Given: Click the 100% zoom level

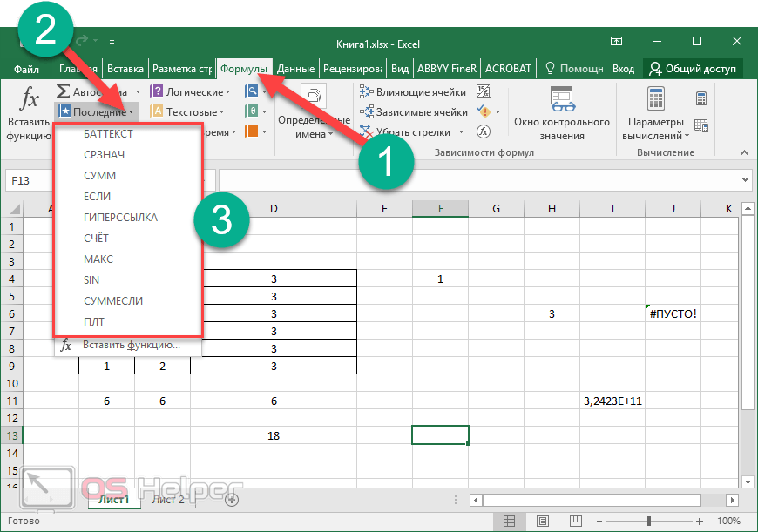Looking at the screenshot, I should (728, 521).
